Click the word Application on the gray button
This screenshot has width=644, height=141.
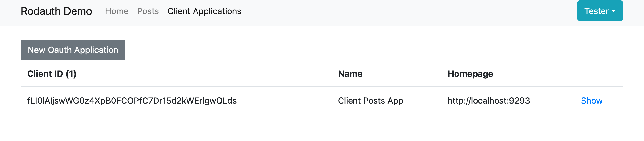(96, 50)
